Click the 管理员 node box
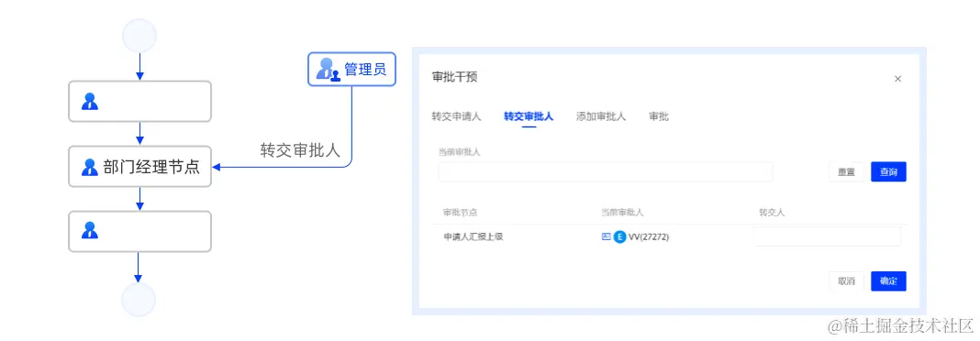Image resolution: width=980 pixels, height=341 pixels. 351,69
